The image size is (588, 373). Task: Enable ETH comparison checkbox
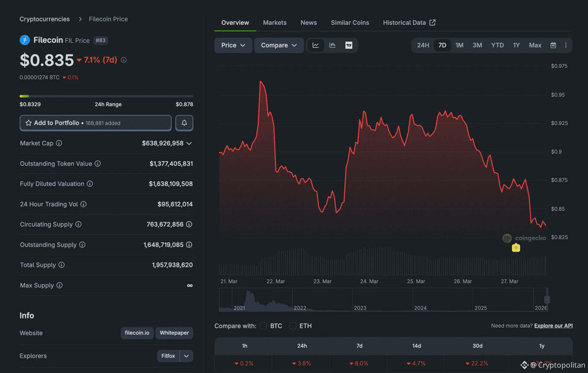coord(292,326)
